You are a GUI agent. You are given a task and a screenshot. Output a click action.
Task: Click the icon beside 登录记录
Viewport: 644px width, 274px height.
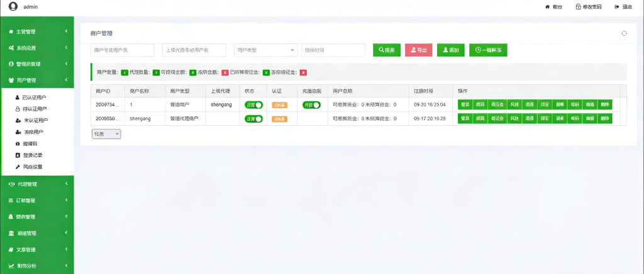17,155
